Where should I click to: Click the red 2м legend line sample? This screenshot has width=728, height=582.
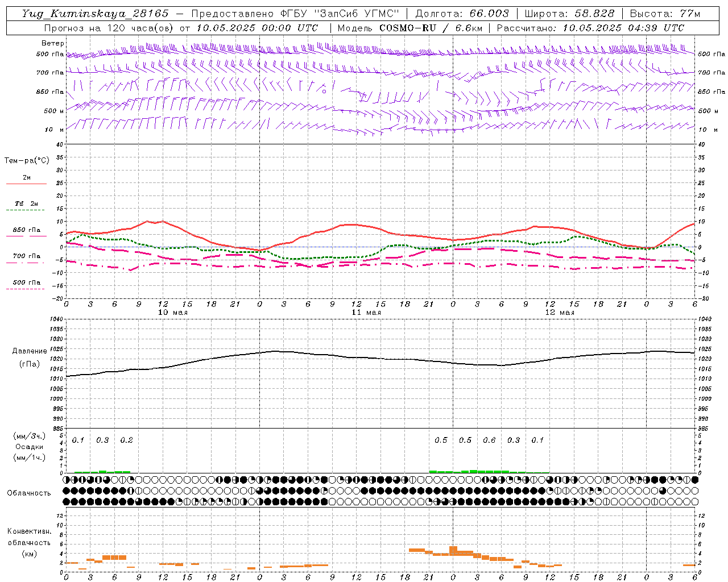click(x=26, y=184)
